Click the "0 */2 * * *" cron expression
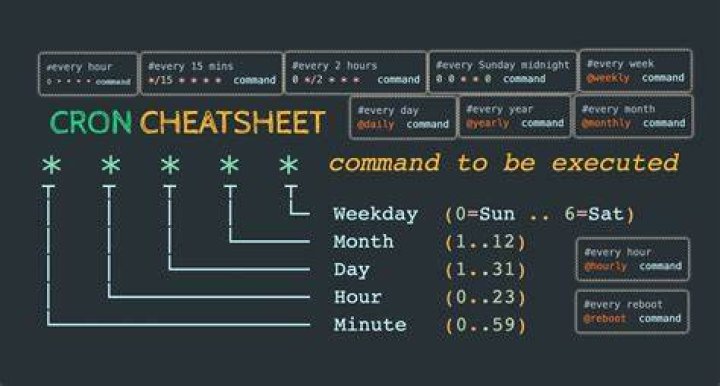720x386 pixels. coord(326,79)
